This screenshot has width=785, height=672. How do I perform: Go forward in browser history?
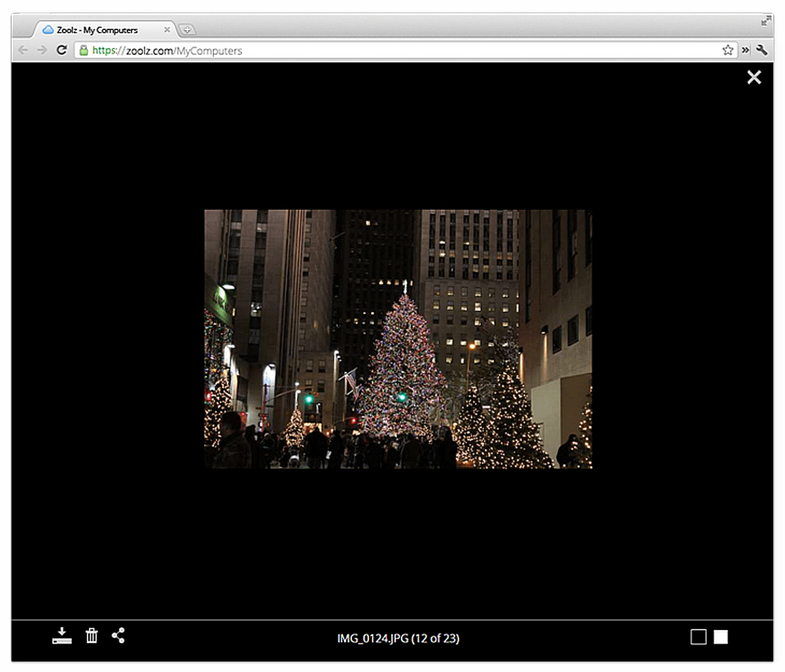coord(42,50)
